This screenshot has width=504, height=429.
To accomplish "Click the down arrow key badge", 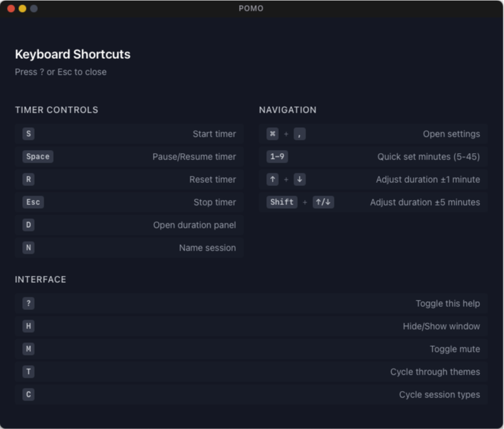I will pos(300,180).
